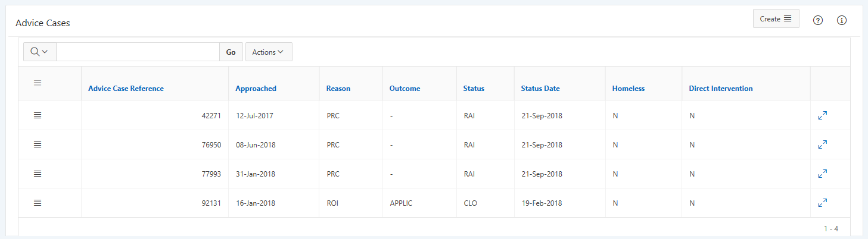868x239 pixels.
Task: Open the Create menu button
Action: coord(776,18)
